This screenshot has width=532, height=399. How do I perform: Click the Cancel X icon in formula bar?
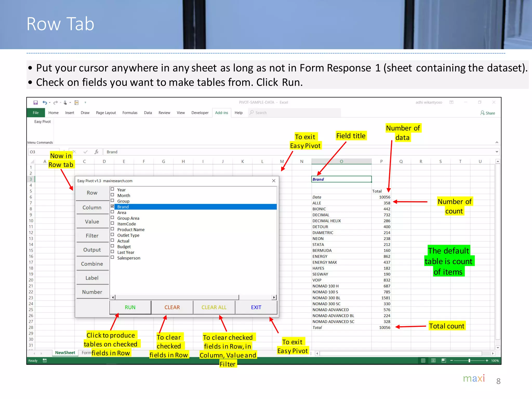[x=74, y=152]
